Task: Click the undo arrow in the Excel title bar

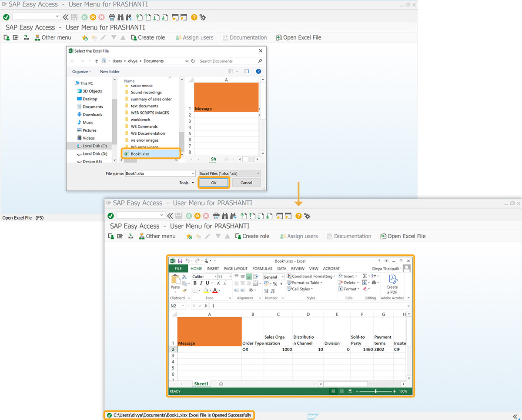Action: [187, 261]
